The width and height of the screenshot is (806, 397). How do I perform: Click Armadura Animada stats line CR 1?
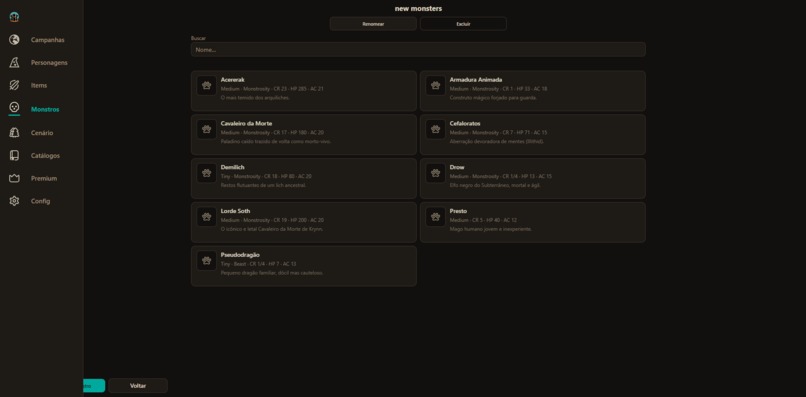498,89
